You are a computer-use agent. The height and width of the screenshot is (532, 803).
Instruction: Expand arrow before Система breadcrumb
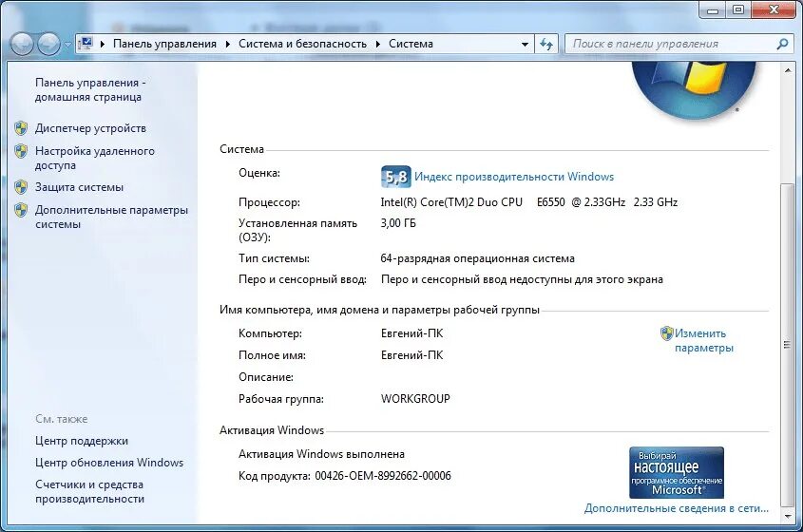point(378,44)
